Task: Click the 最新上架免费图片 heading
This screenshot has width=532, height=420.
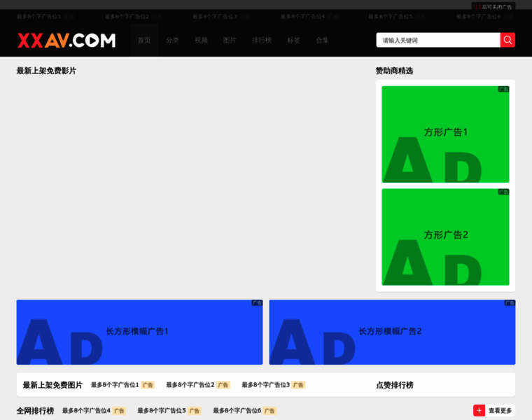Action: 52,385
